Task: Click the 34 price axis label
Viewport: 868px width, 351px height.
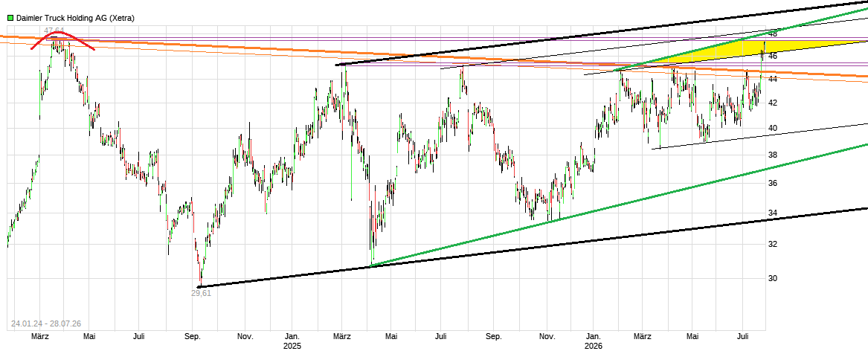Action: (x=772, y=213)
